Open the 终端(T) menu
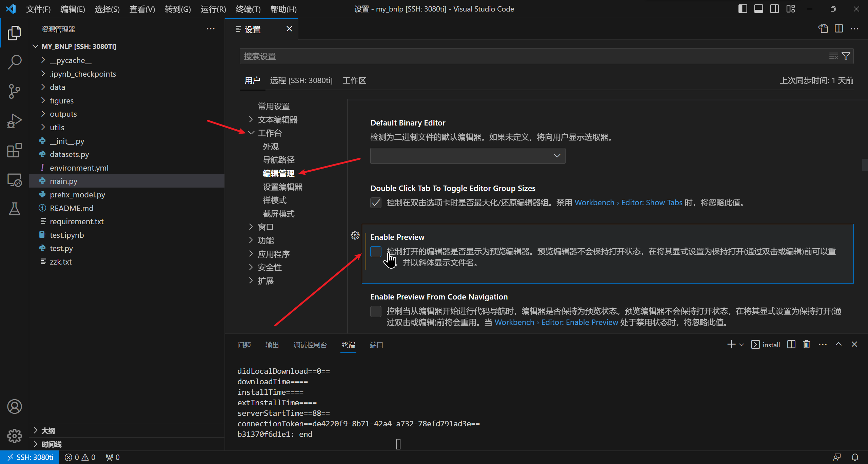868x464 pixels. [x=248, y=9]
